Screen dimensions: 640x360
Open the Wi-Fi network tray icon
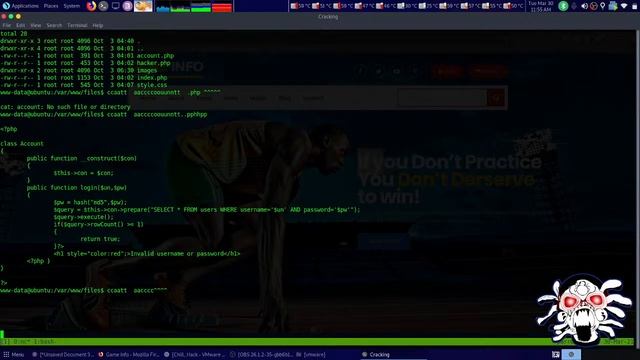[x=624, y=6]
